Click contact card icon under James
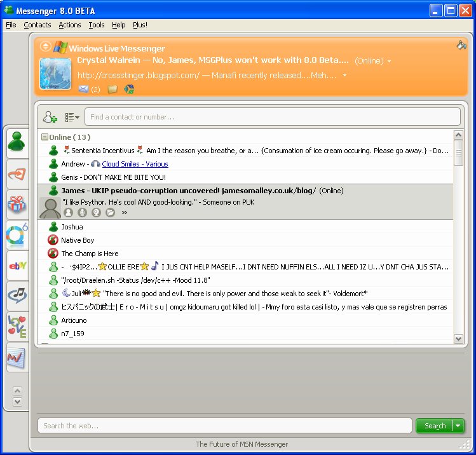This screenshot has width=476, height=455. coord(68,212)
